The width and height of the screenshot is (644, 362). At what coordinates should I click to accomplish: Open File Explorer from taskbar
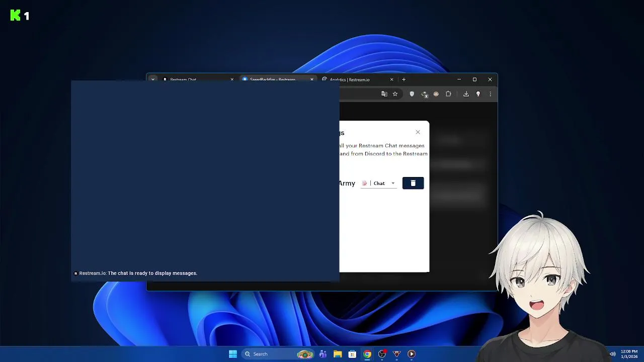point(338,354)
